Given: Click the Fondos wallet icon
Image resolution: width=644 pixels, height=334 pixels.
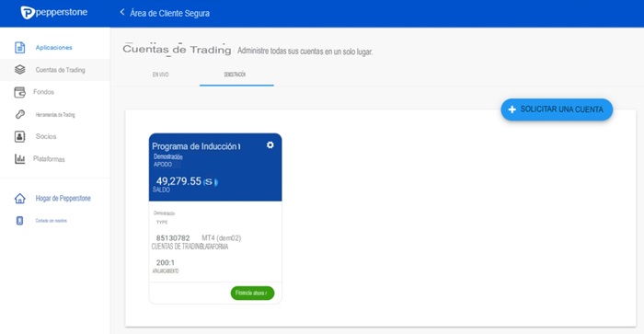Looking at the screenshot, I should 19,92.
